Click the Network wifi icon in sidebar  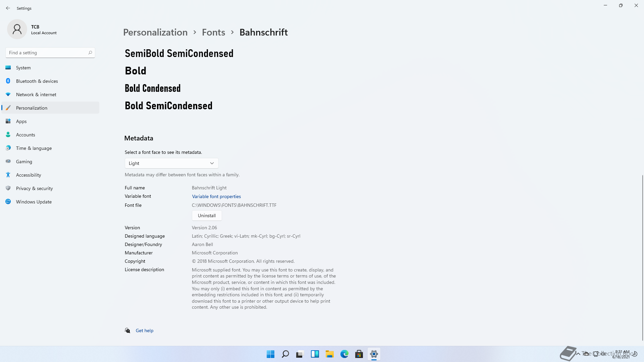[8, 95]
